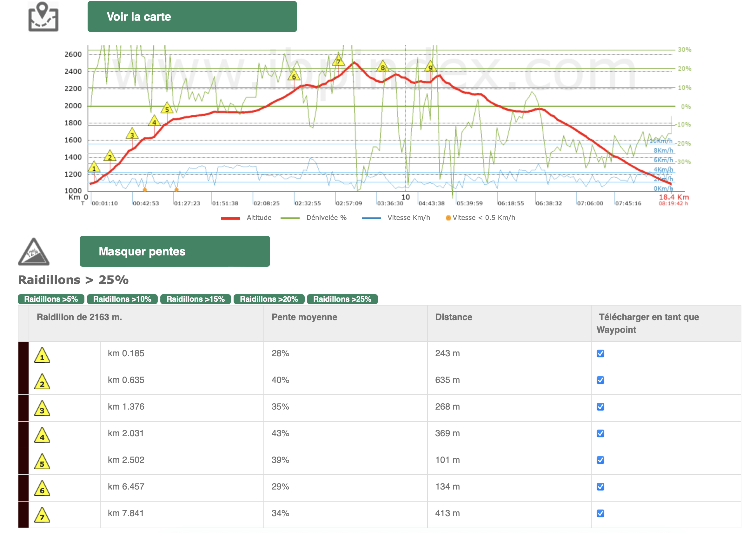Click chart marker triangle 6
The image size is (756, 533).
click(x=294, y=76)
